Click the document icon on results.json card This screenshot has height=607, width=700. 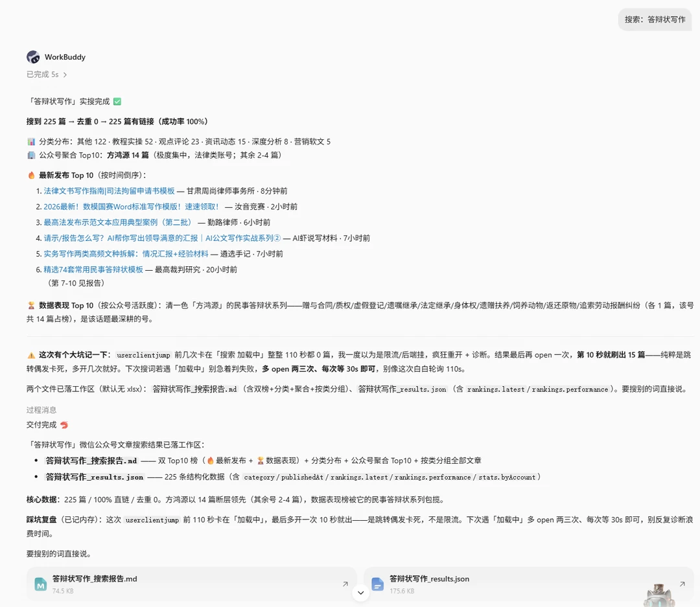tap(378, 584)
